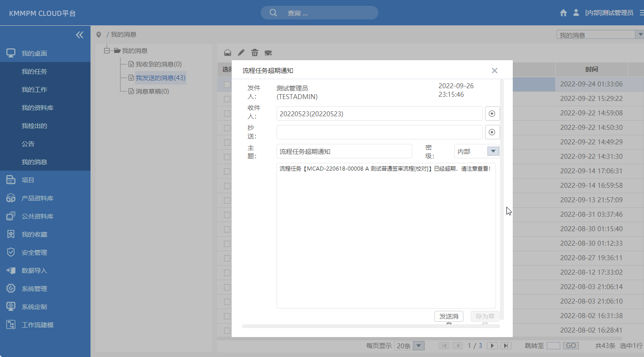Click the trash delete message icon
Image resolution: width=644 pixels, height=357 pixels.
coord(254,52)
